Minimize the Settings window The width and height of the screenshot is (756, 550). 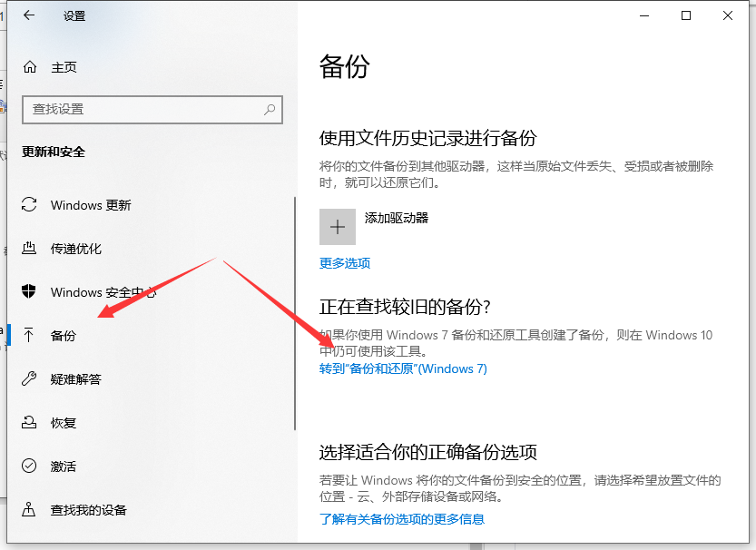point(644,15)
